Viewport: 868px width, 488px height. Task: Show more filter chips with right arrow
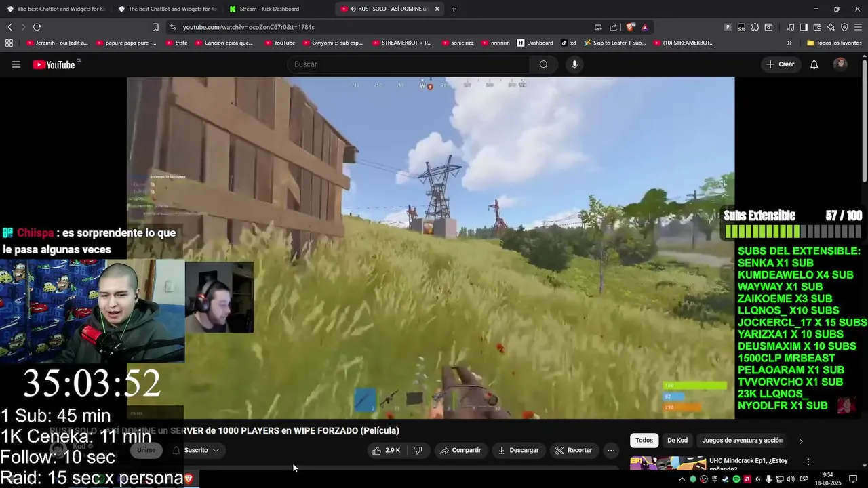(x=801, y=441)
